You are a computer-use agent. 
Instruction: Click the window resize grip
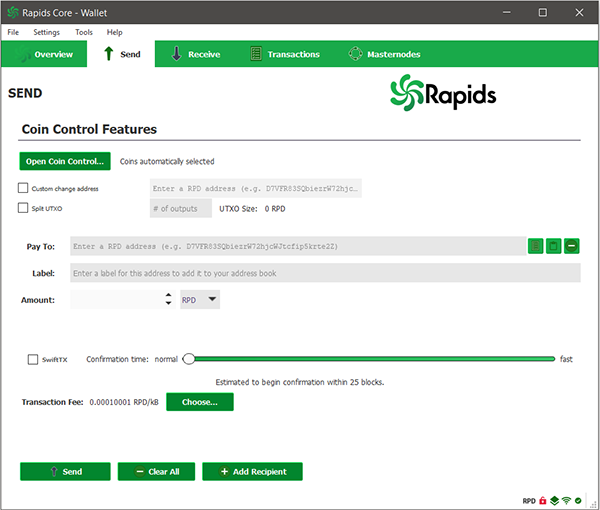(593, 504)
